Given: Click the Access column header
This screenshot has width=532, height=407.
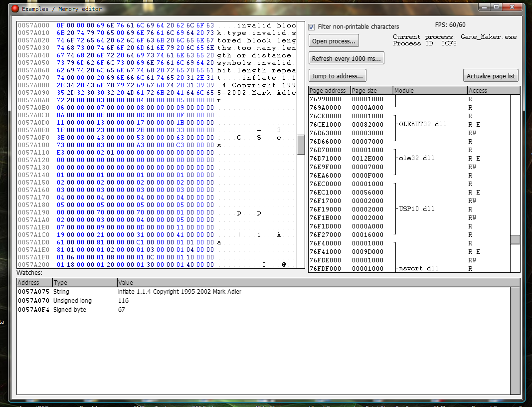Looking at the screenshot, I should pyautogui.click(x=489, y=90).
